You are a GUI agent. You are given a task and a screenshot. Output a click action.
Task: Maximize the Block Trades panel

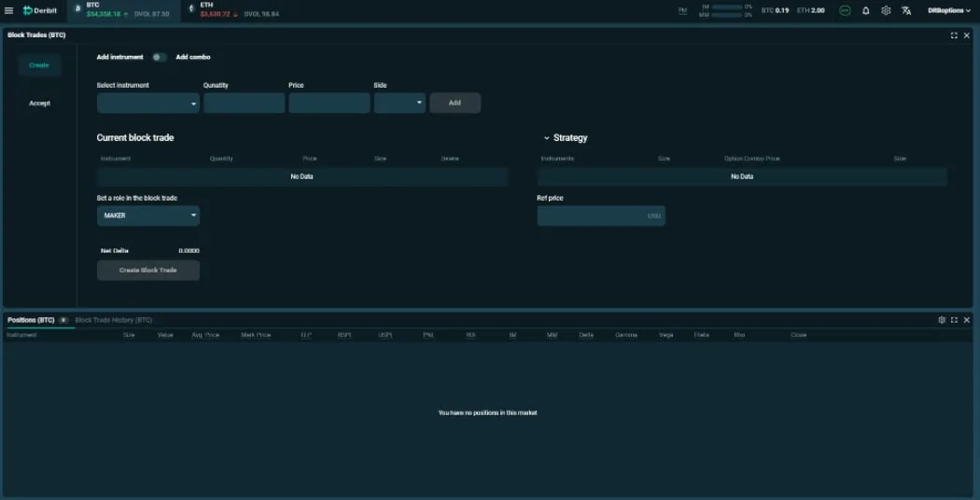[x=954, y=35]
